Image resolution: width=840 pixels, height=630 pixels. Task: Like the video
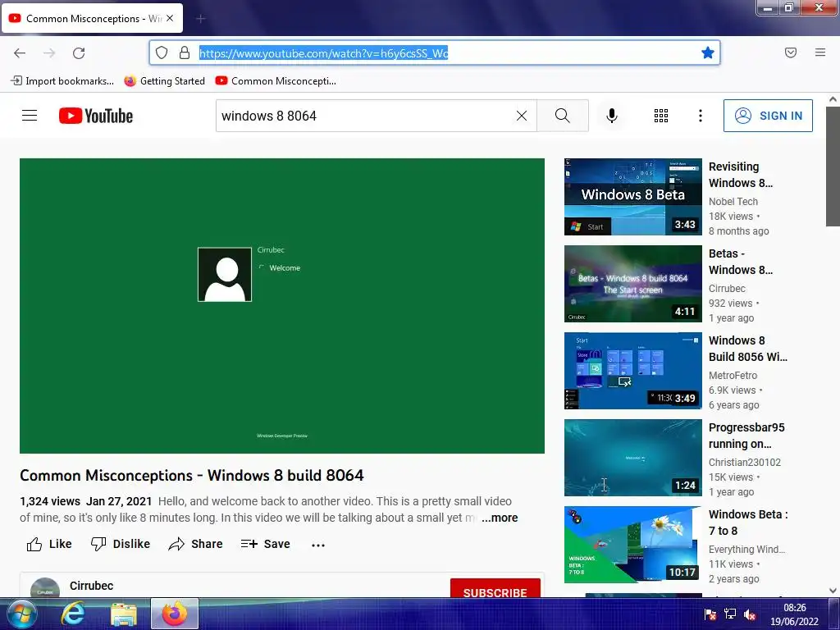tap(49, 545)
